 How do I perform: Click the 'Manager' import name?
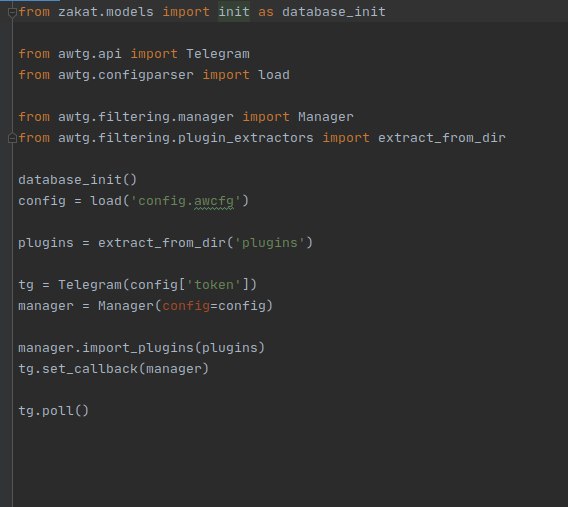coord(326,117)
